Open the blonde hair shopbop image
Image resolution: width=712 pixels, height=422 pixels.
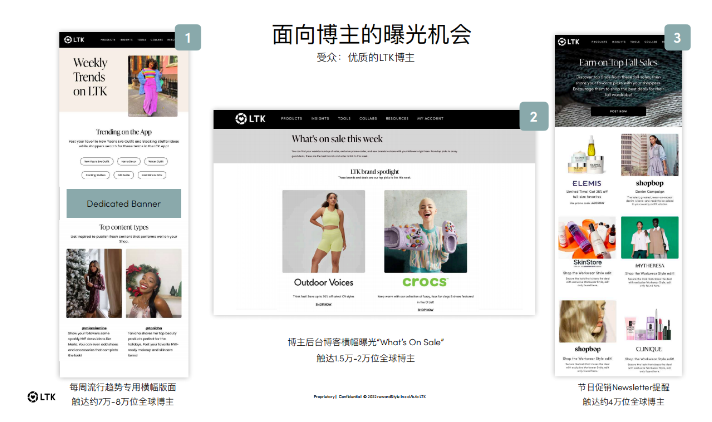(x=588, y=321)
